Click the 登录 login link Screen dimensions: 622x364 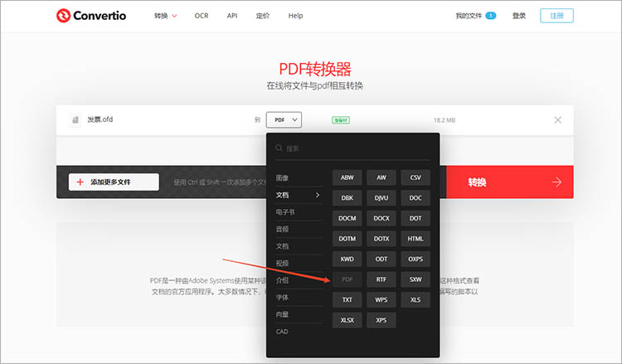tap(519, 16)
